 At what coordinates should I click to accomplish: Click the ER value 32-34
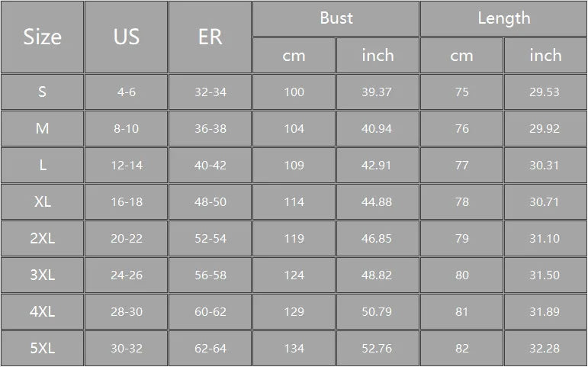click(x=210, y=92)
